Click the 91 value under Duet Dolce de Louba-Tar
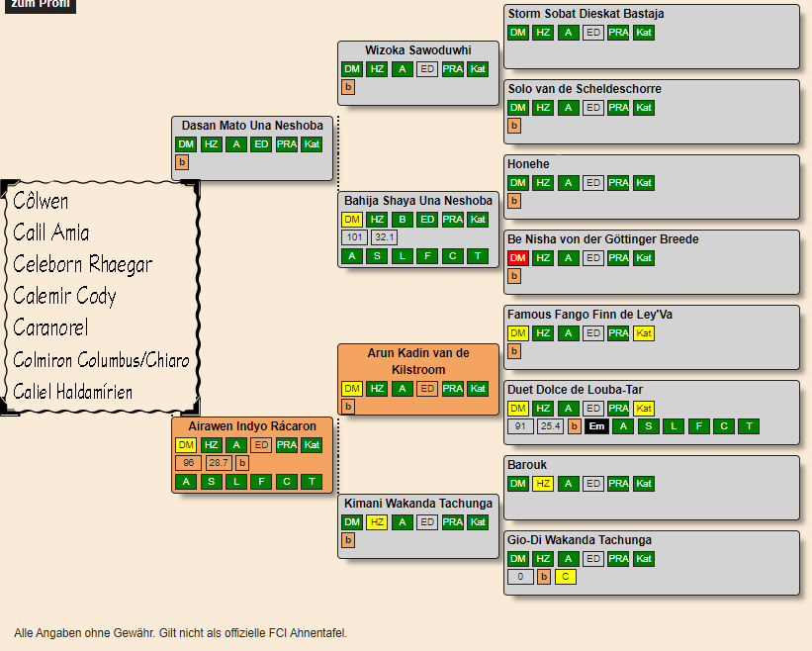 (x=520, y=426)
